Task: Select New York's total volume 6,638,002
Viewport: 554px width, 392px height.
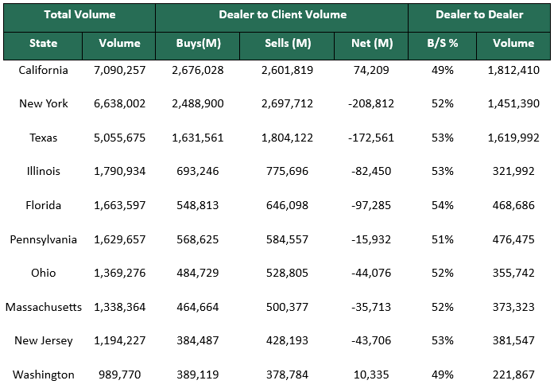Action: click(x=119, y=104)
